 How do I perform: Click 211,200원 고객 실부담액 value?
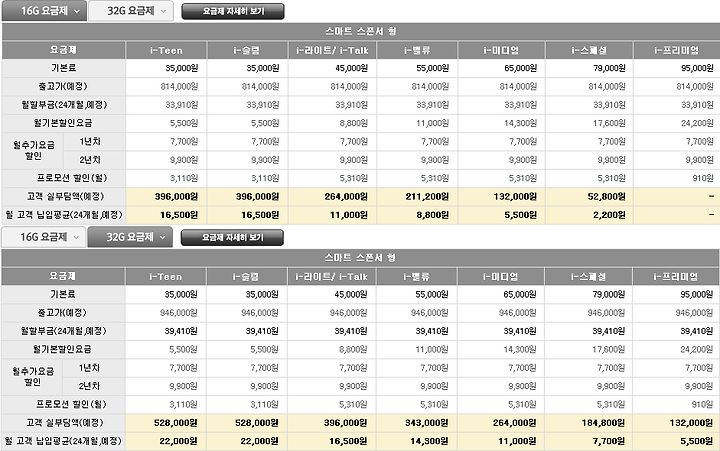pyautogui.click(x=427, y=197)
